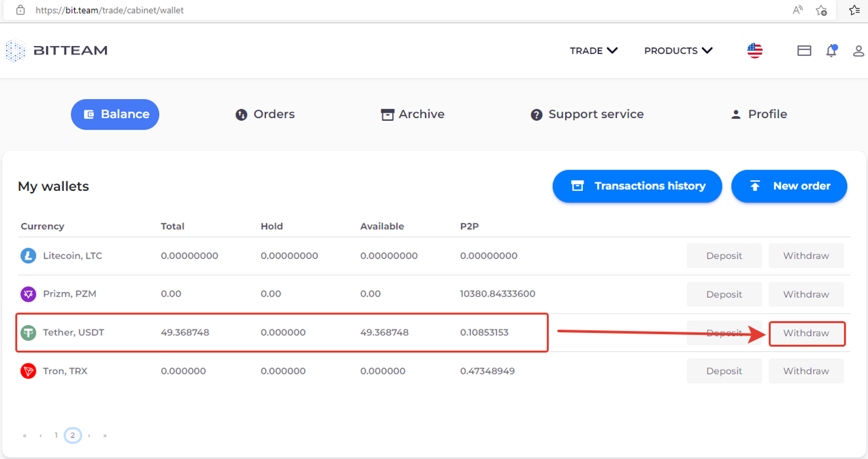Go to first page of wallets
Image resolution: width=868 pixels, height=459 pixels.
(25, 435)
